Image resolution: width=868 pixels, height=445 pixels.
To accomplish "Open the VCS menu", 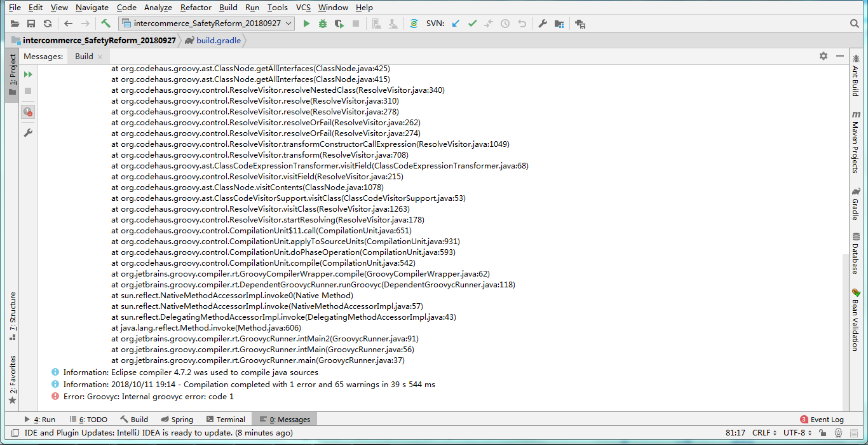I will click(303, 7).
